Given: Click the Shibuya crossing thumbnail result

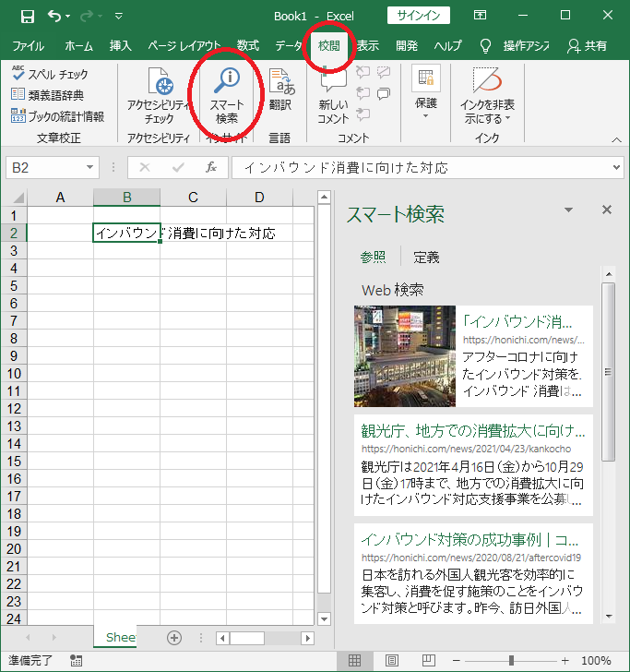Looking at the screenshot, I should 405,356.
